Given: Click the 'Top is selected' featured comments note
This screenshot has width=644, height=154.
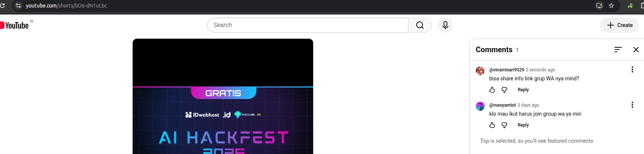Looking at the screenshot, I should click(x=536, y=141).
